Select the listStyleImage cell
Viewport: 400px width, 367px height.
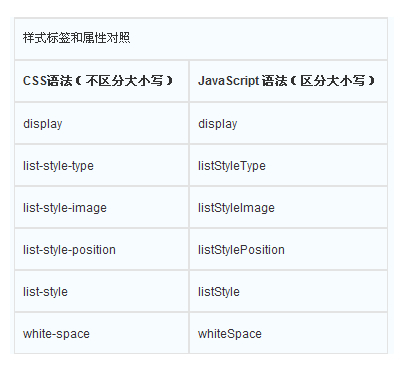[288, 208]
